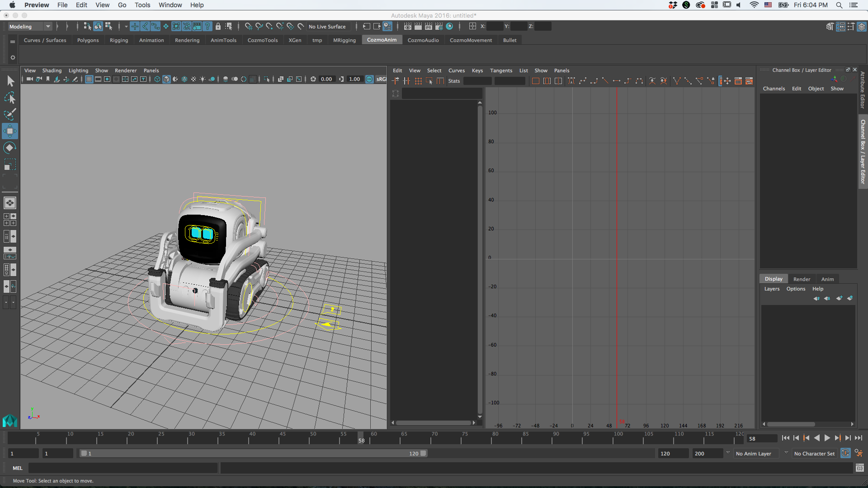This screenshot has width=868, height=488.
Task: Open the Tangents menu in Graph Editor
Action: pos(501,70)
